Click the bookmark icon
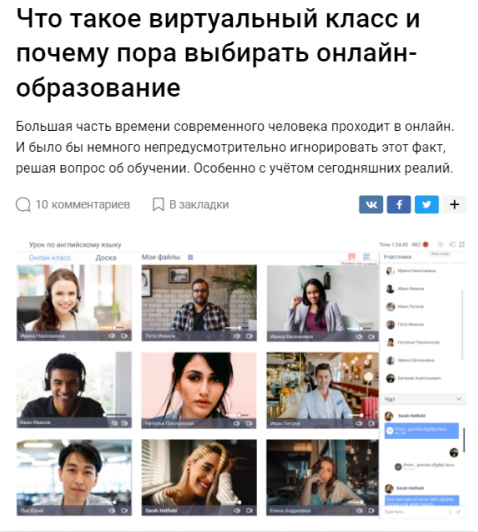Viewport: 478px width, 532px height. [x=158, y=205]
